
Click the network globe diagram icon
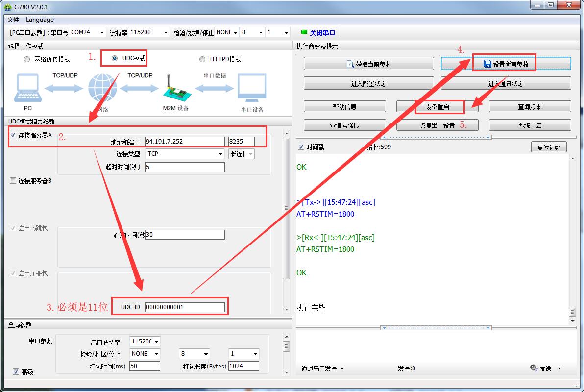[102, 89]
